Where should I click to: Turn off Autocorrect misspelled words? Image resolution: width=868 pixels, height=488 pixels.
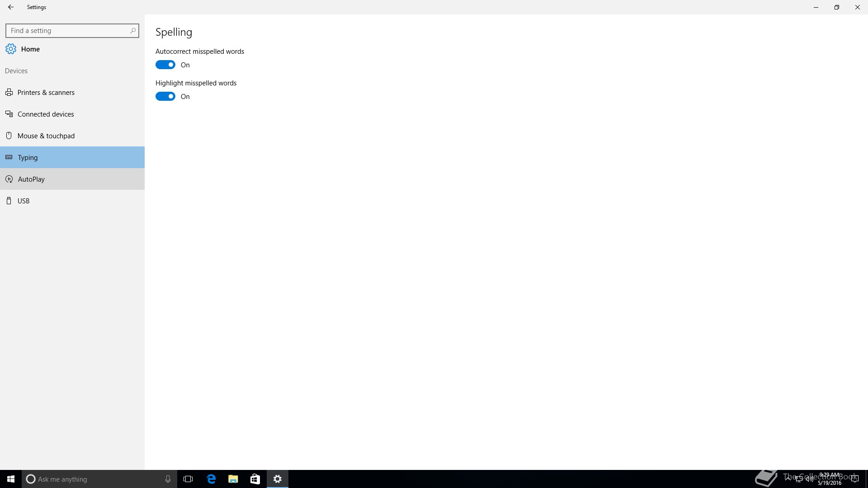[x=165, y=65]
